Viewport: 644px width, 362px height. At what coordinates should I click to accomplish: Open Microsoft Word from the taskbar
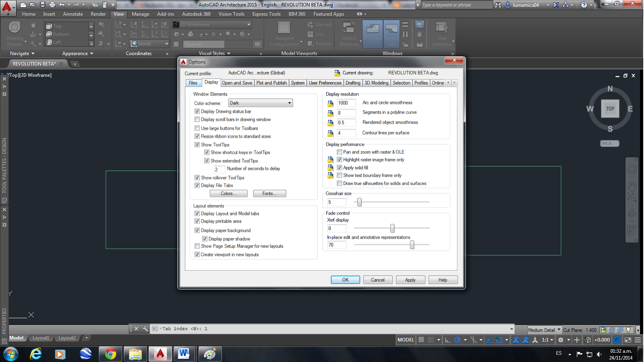[184, 354]
